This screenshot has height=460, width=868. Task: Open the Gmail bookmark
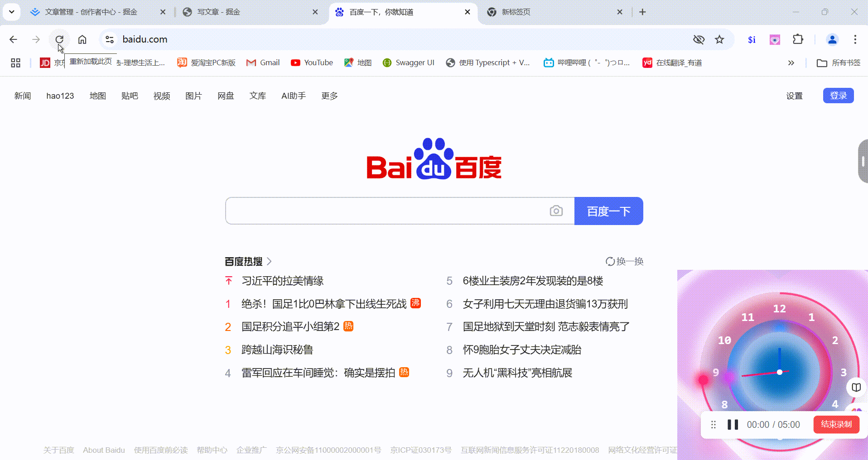(263, 63)
